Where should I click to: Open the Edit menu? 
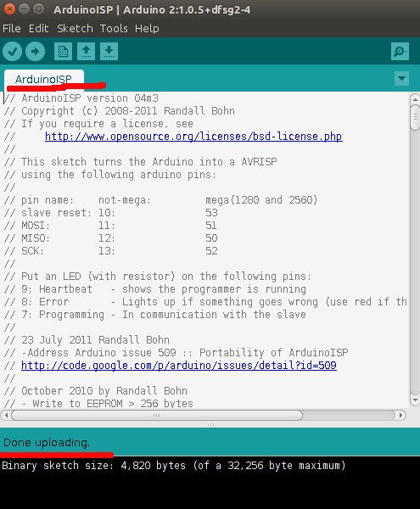click(x=39, y=29)
